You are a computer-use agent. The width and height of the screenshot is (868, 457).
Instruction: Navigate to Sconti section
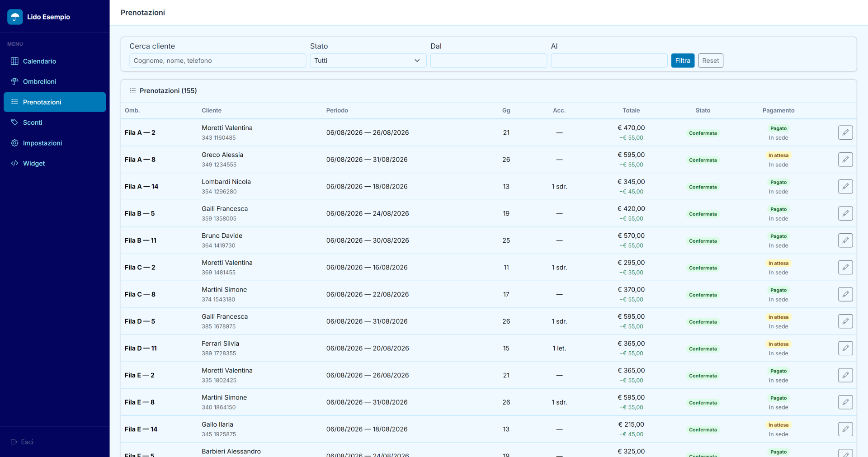(x=55, y=122)
